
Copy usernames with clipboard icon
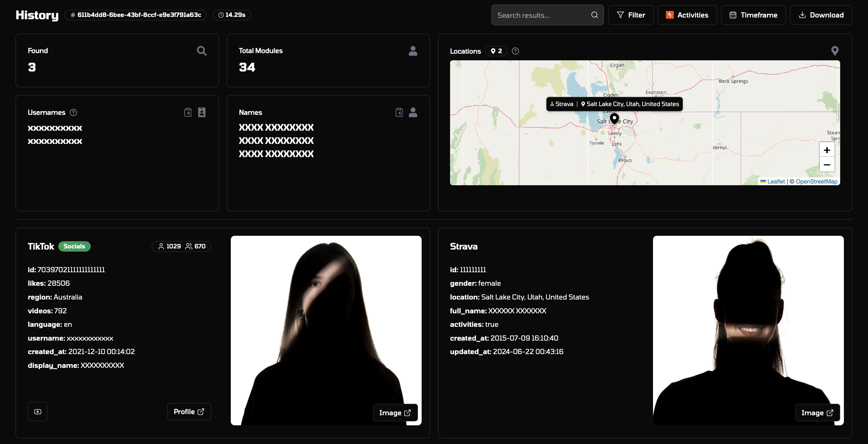pos(188,112)
